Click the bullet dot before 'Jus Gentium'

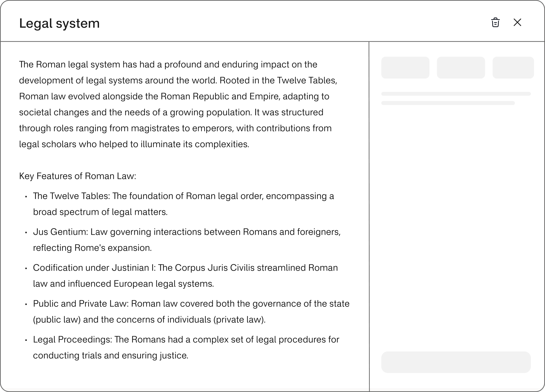(26, 232)
